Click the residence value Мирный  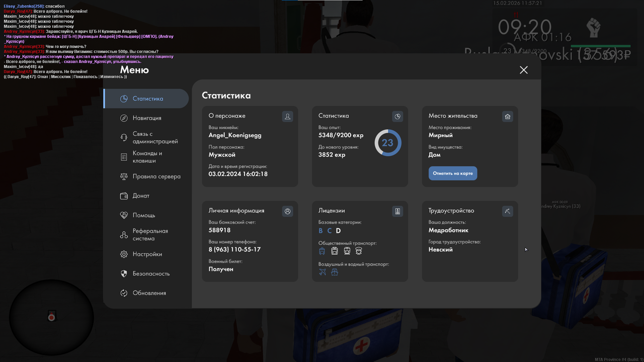coord(441,135)
